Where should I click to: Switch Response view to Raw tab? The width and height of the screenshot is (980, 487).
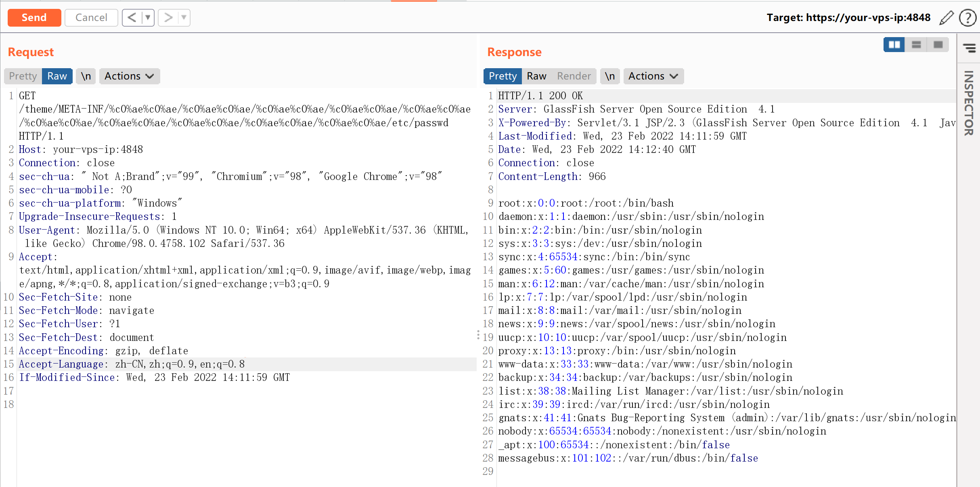[536, 76]
